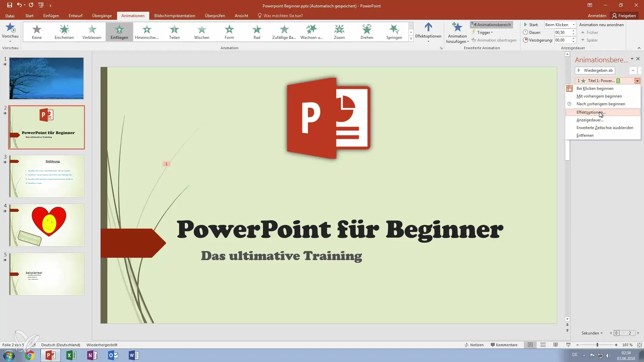Apply the Drehen animation
This screenshot has height=362, width=644.
(x=367, y=32)
